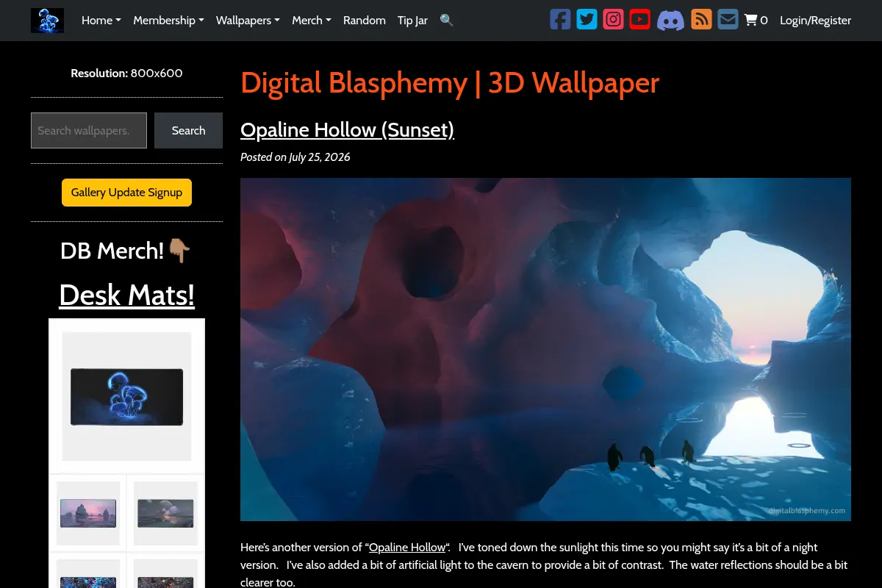Open the Desk Mats! link
Screen dimensions: 882x588
126,295
